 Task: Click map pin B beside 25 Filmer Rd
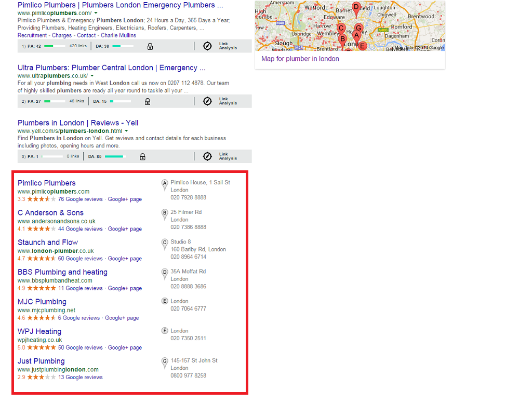(x=165, y=214)
